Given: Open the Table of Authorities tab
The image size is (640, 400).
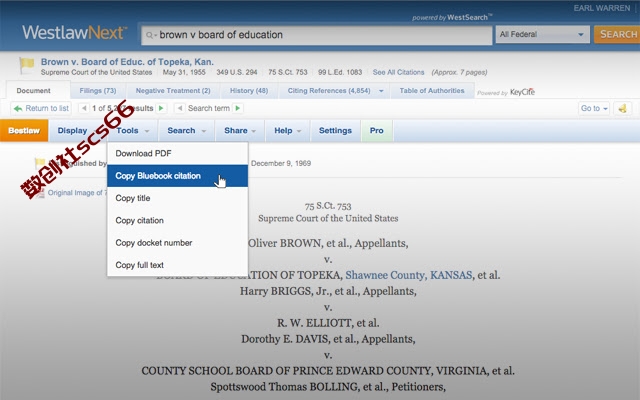Looking at the screenshot, I should [432, 91].
